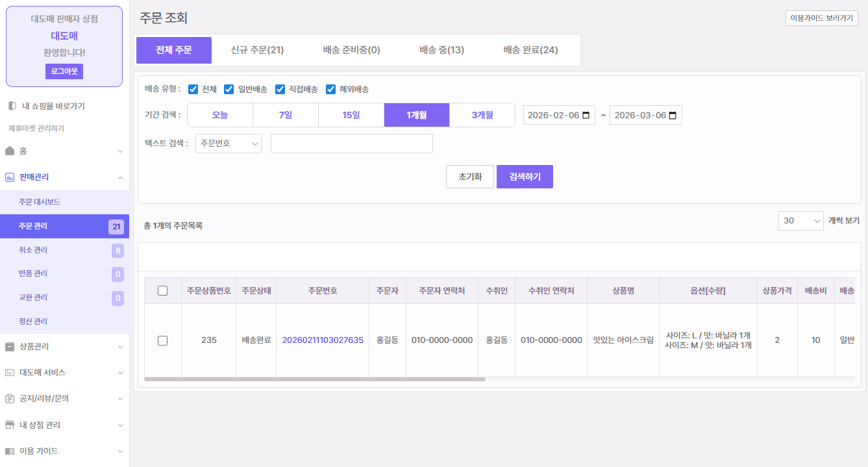Open order number 2026021110302​7635 link

click(323, 340)
